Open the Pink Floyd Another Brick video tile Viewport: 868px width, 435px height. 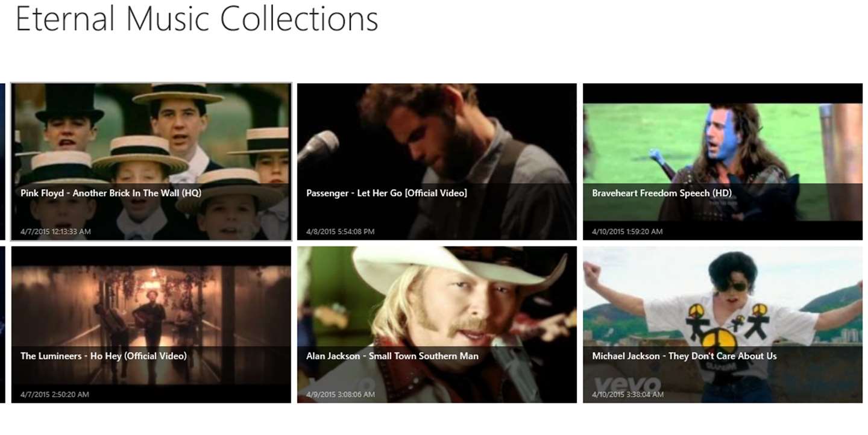151,162
